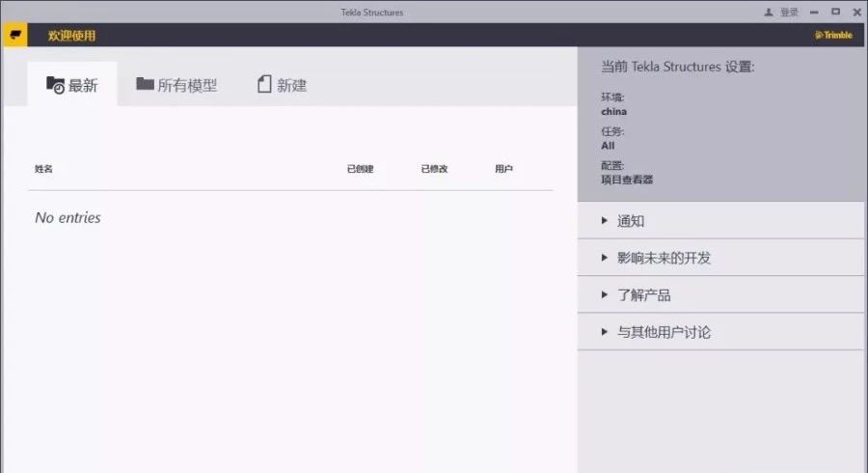Expand the 影响未来的开发 section
This screenshot has width=868, height=473.
(720, 258)
